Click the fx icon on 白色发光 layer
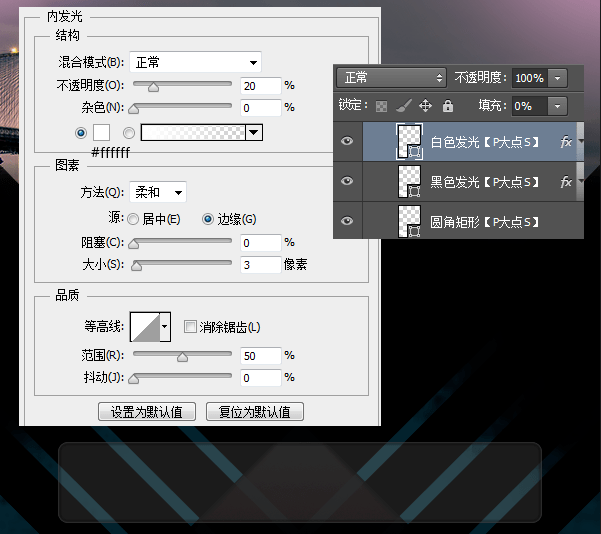Screen dimensions: 601x534 pyautogui.click(x=566, y=142)
